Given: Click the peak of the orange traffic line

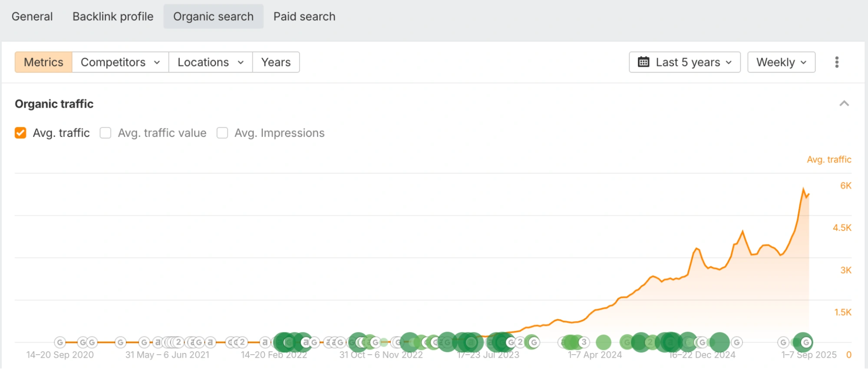Looking at the screenshot, I should tap(803, 189).
